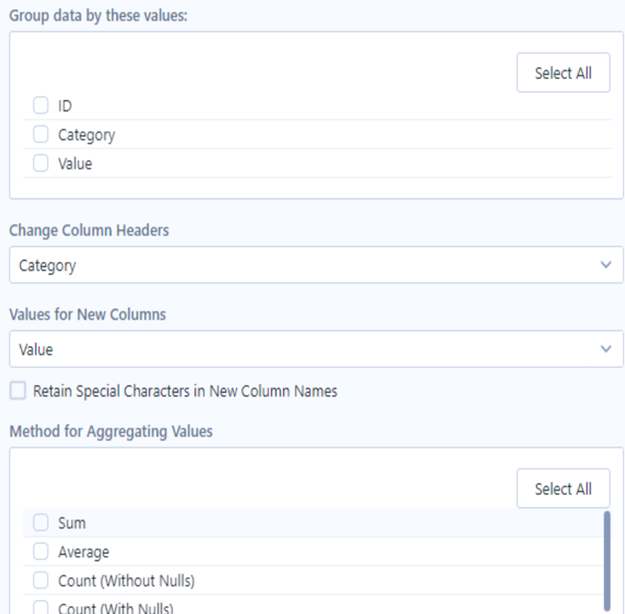Check the ID grouping checkbox
This screenshot has width=625, height=614.
tap(41, 105)
